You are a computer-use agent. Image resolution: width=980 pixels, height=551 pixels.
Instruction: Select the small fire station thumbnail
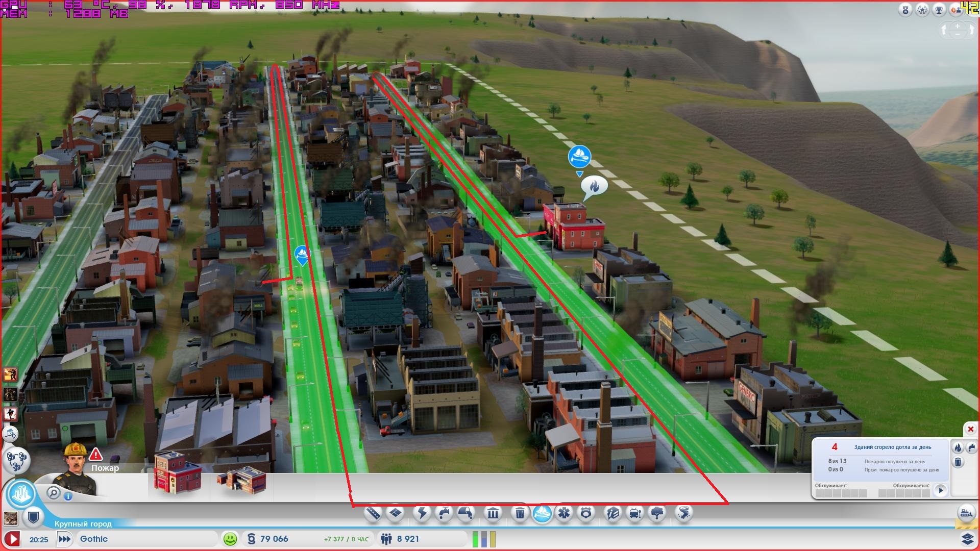(x=178, y=473)
